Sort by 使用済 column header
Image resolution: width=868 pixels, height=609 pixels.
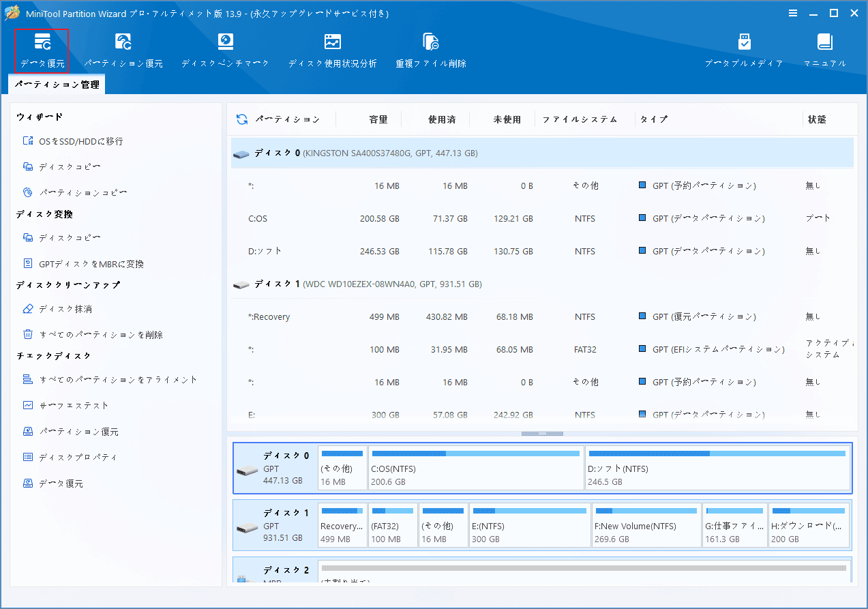click(442, 119)
